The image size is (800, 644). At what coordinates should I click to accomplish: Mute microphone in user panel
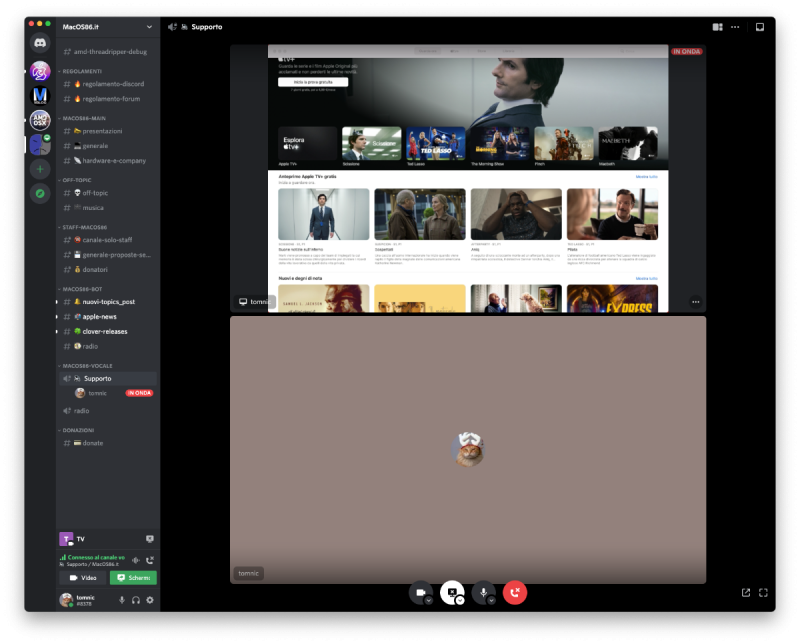122,600
